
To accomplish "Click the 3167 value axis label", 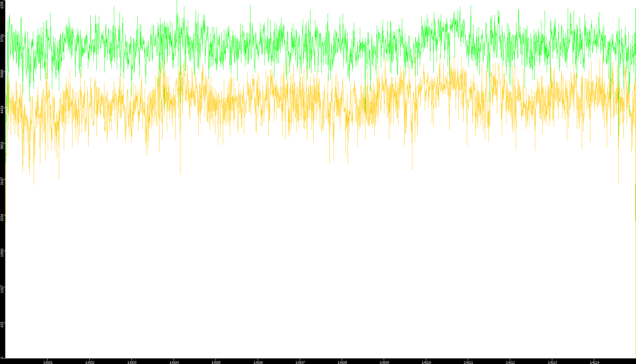I will pyautogui.click(x=2, y=181).
